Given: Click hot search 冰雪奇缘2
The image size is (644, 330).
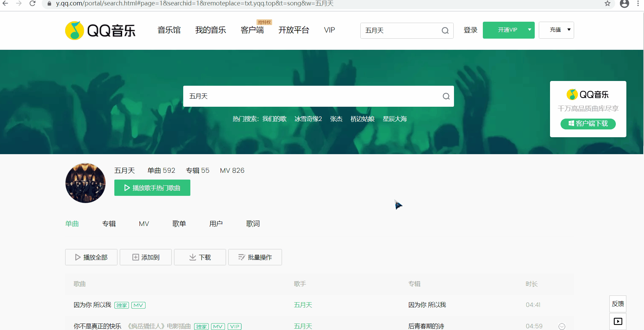Looking at the screenshot, I should [308, 119].
